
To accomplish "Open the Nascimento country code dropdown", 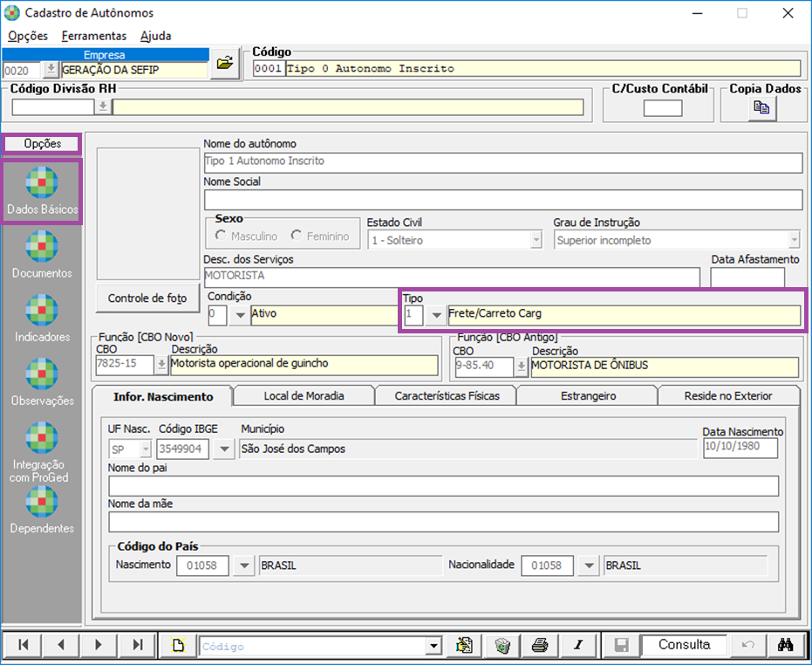I will click(244, 566).
